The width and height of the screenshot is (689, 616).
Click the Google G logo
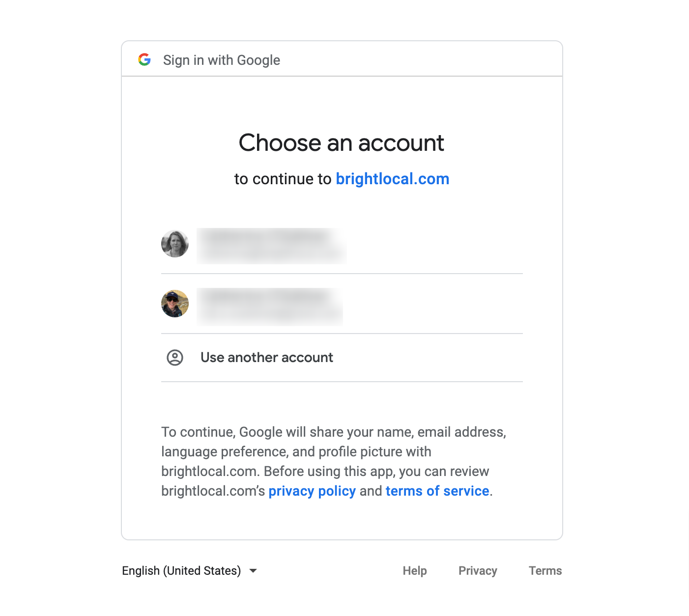point(144,59)
